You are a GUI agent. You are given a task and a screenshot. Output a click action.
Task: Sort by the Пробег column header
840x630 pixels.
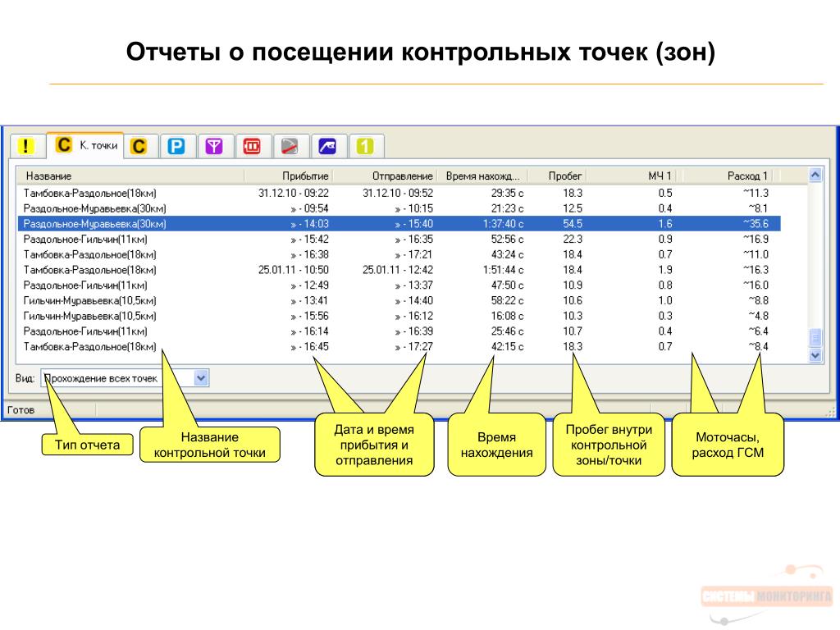pyautogui.click(x=557, y=176)
